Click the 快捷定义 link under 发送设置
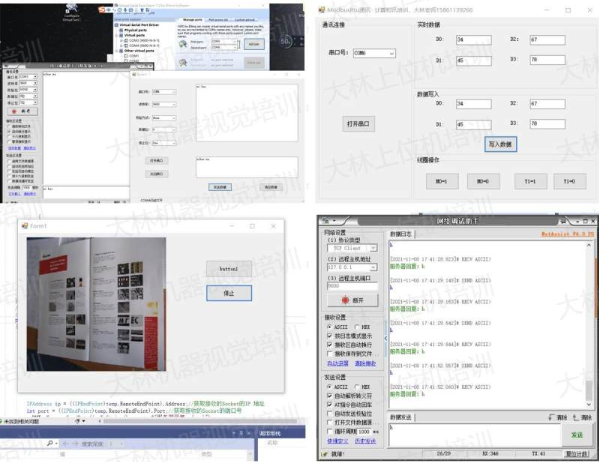This screenshot has width=599, height=462. coord(338,441)
